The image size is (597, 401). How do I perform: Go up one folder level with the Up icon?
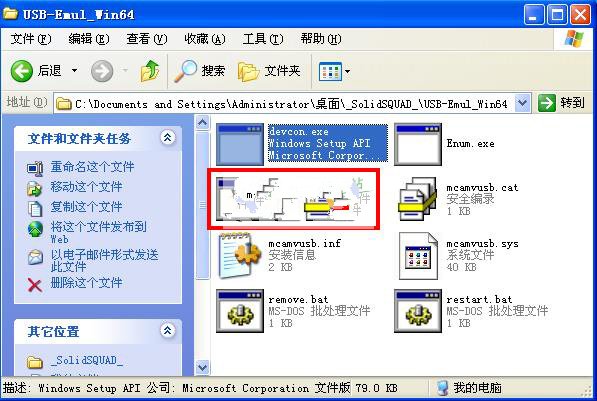pyautogui.click(x=150, y=71)
